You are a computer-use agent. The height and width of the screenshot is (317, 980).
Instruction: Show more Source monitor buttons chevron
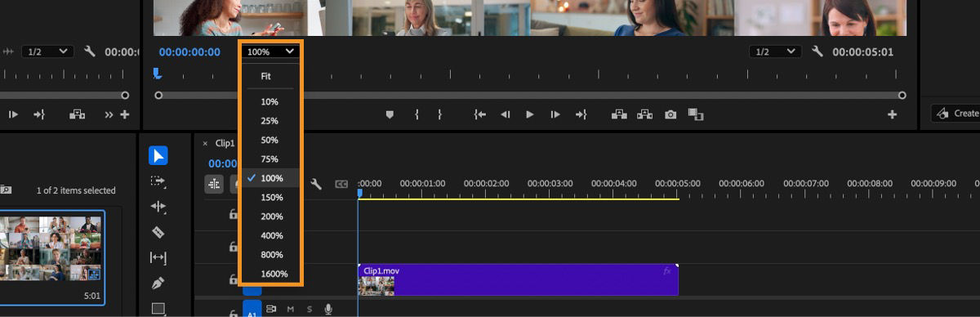click(x=109, y=114)
